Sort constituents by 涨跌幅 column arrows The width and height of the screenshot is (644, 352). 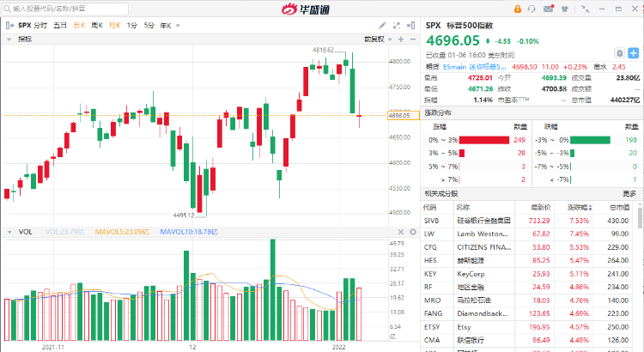(x=590, y=208)
